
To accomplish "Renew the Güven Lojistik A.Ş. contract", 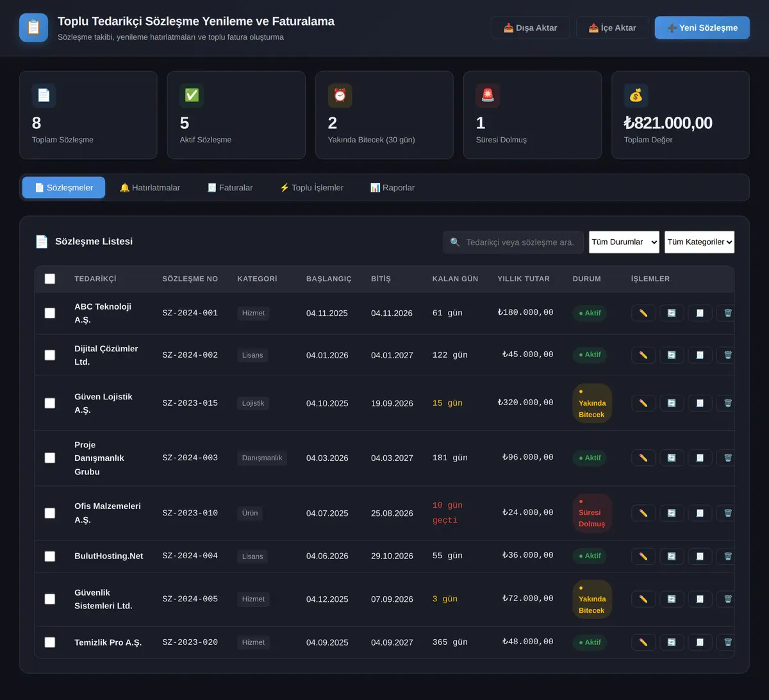I will click(x=672, y=403).
